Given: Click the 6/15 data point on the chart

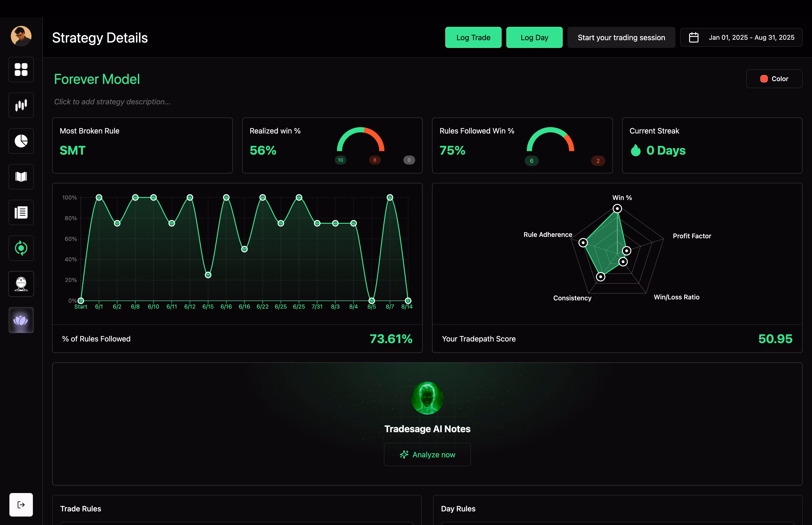Looking at the screenshot, I should click(208, 275).
